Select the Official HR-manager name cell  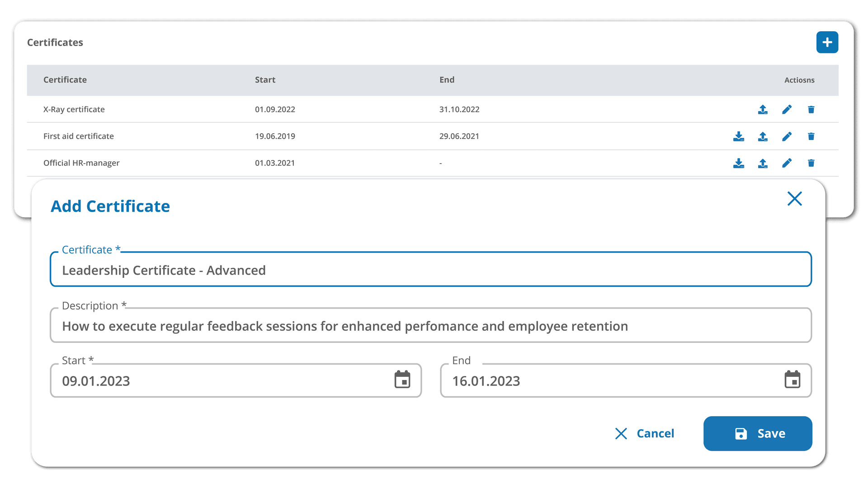[81, 163]
